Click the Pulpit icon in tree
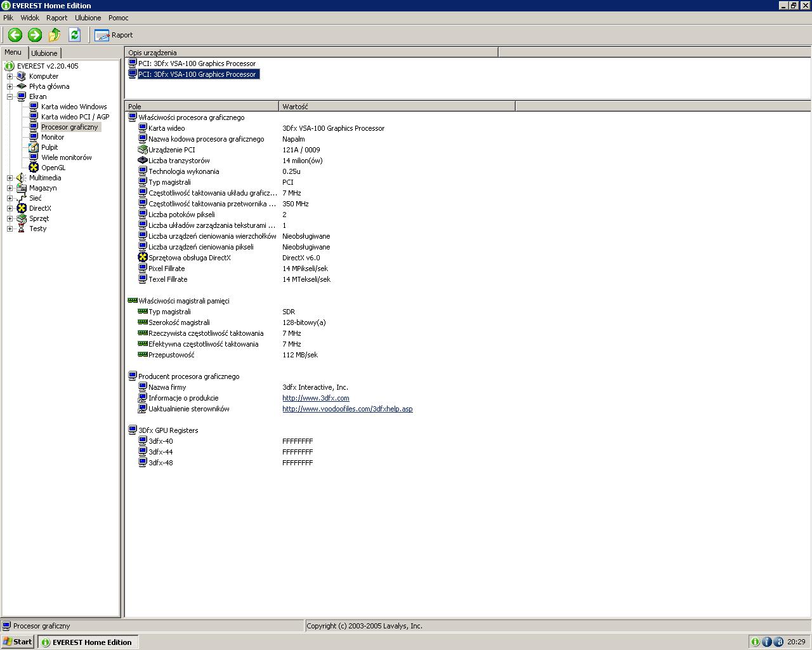Screen dimensions: 812x650 [34, 147]
